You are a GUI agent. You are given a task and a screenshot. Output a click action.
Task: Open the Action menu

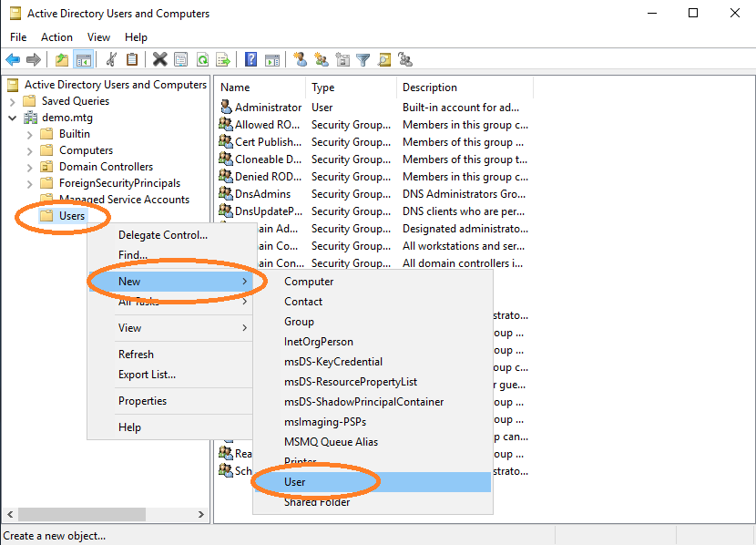[56, 36]
